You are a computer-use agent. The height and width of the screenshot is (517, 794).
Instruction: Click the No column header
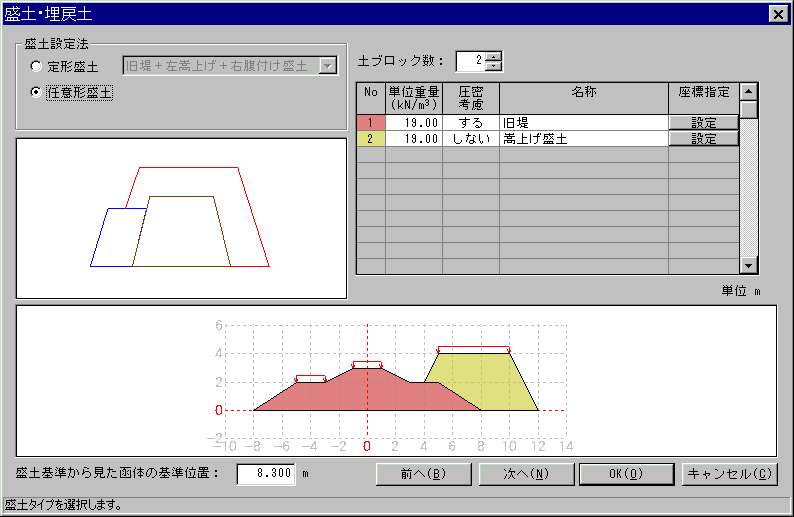(371, 98)
